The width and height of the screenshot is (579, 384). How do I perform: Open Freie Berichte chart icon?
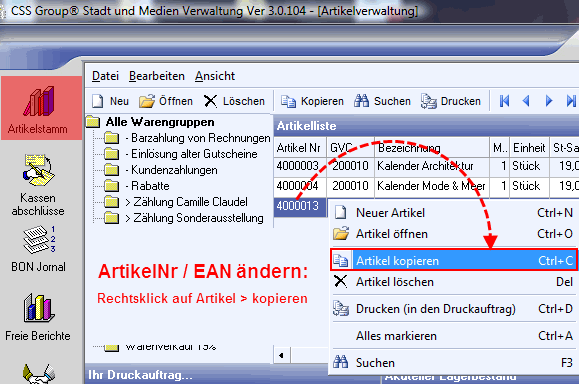[38, 317]
